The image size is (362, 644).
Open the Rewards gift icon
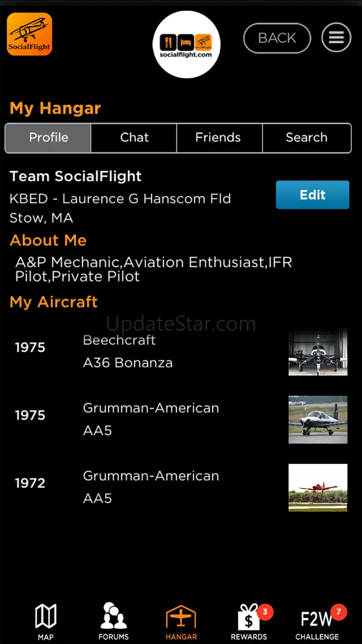[x=249, y=621]
